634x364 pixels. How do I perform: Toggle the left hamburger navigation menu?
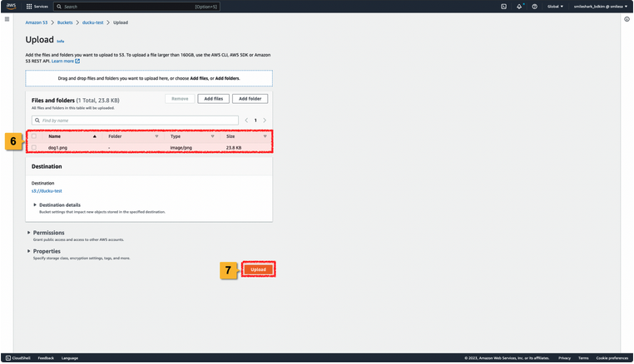click(x=7, y=18)
